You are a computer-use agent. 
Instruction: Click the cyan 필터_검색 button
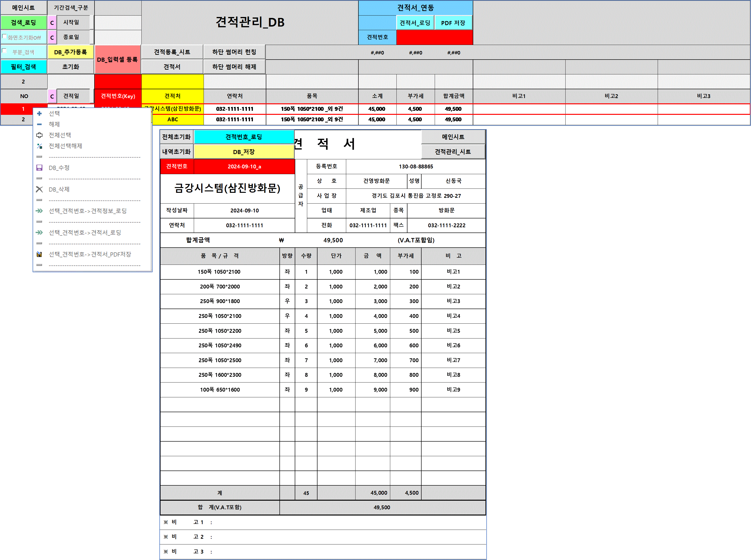tap(23, 67)
